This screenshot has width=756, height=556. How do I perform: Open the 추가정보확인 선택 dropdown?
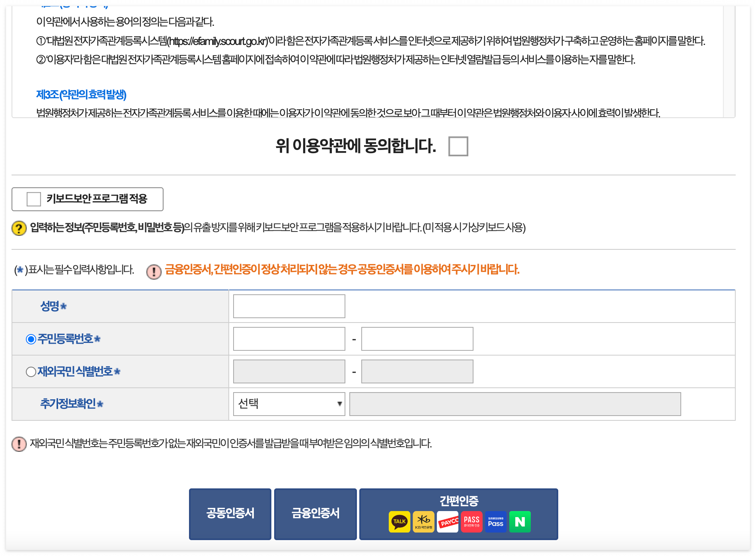point(288,404)
